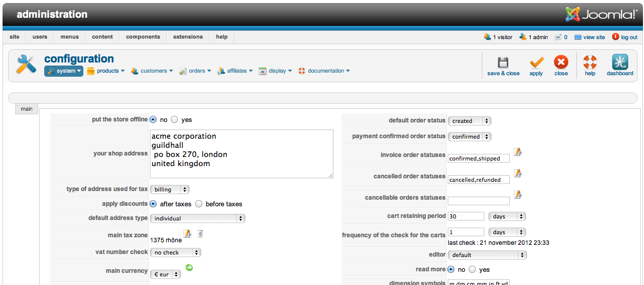644x285 pixels.
Task: Click green arrow next to main currency
Action: coord(189,267)
